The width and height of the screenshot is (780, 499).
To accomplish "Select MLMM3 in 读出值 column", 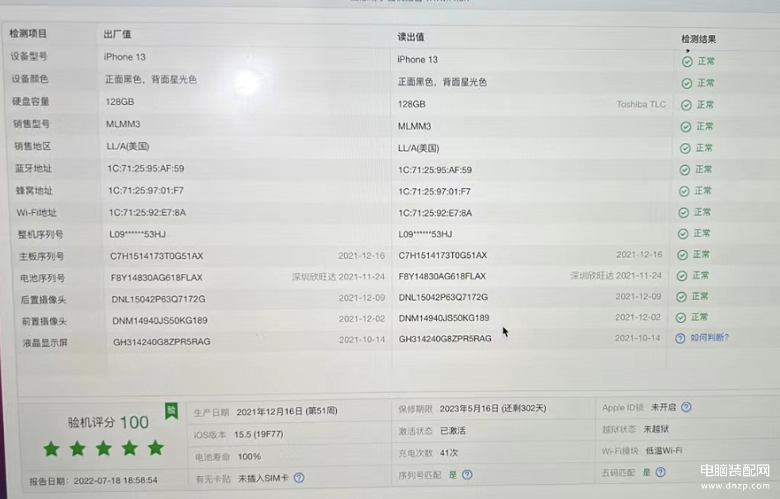I will [x=414, y=126].
